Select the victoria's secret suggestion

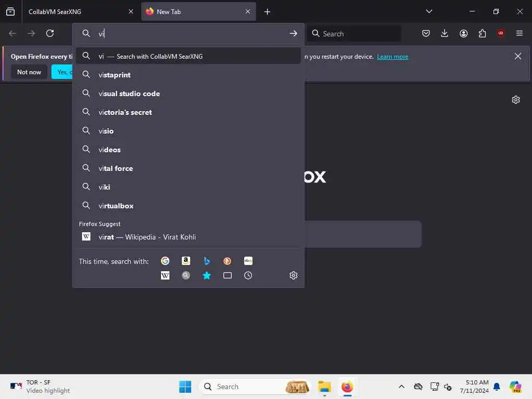pyautogui.click(x=188, y=112)
